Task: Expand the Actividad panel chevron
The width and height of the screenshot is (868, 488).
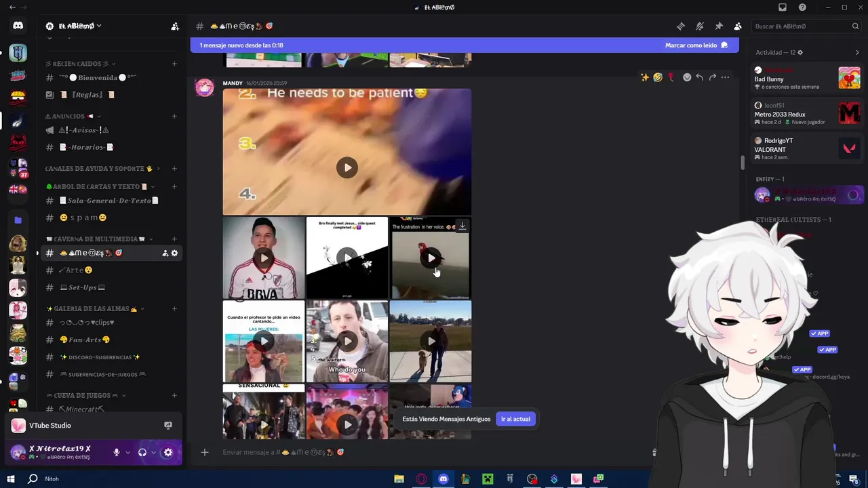Action: [x=857, y=52]
